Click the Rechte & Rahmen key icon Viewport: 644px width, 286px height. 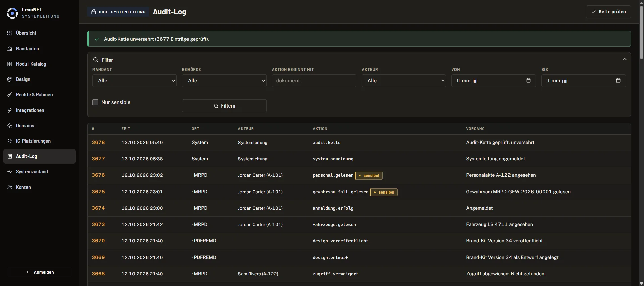click(x=10, y=95)
